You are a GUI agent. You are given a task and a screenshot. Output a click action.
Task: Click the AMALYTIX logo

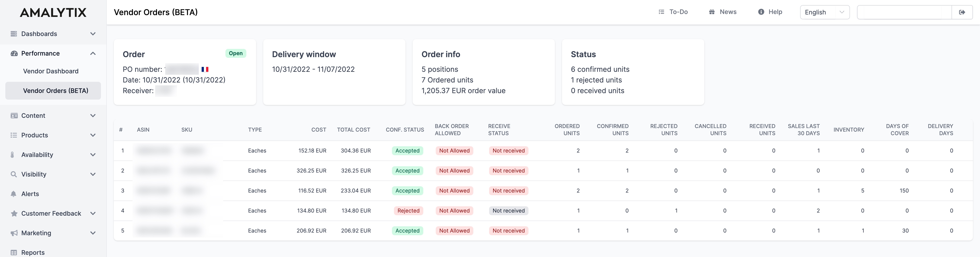(53, 12)
